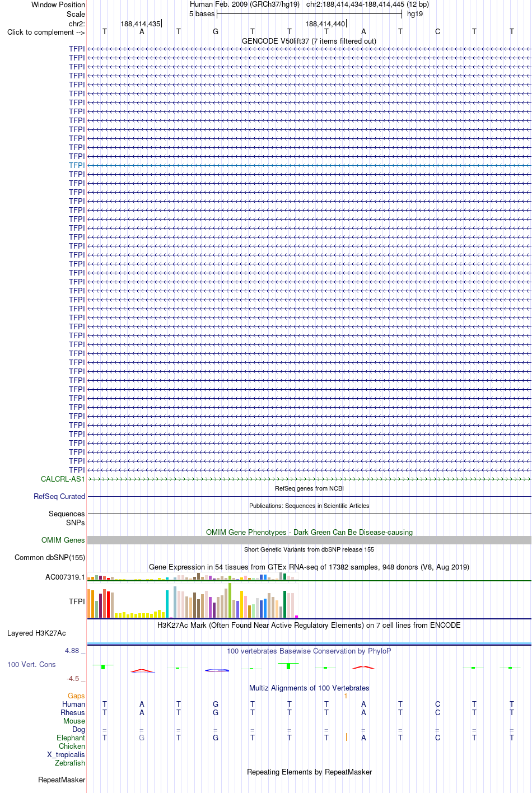The image size is (532, 793).
Task: Click the orange "1" gap marker in Gaps row
Action: (x=346, y=696)
